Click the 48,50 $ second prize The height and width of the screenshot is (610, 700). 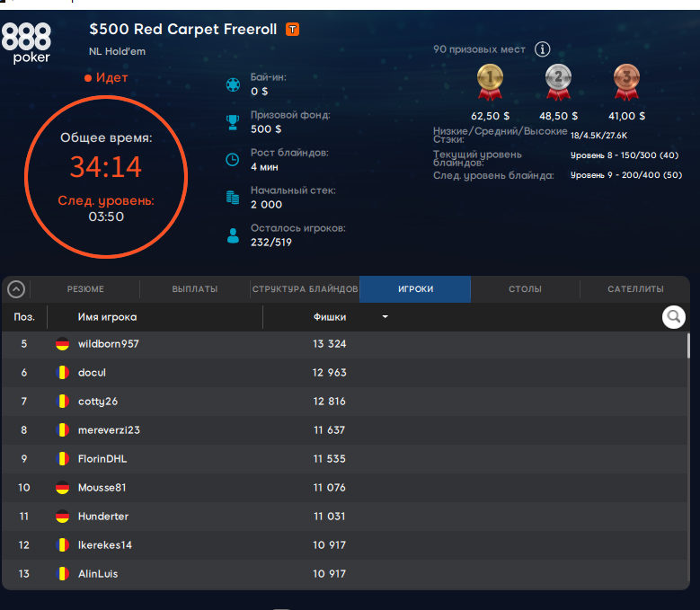point(559,116)
